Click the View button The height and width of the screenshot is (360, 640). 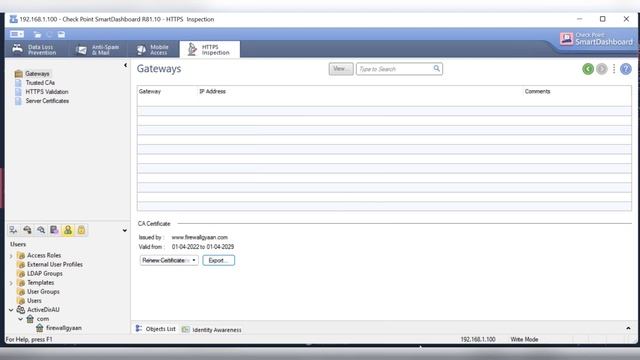[341, 69]
